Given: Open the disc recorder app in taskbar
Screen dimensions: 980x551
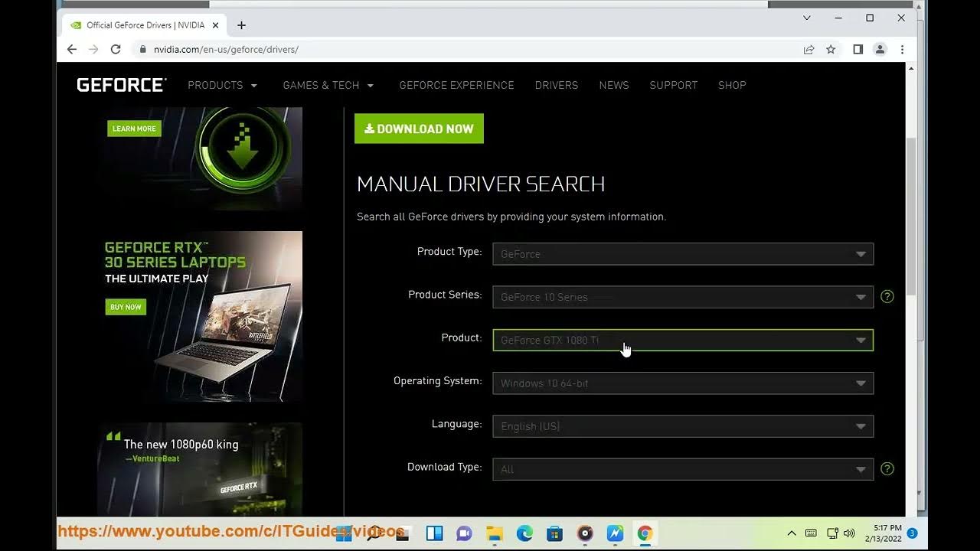Looking at the screenshot, I should [585, 533].
